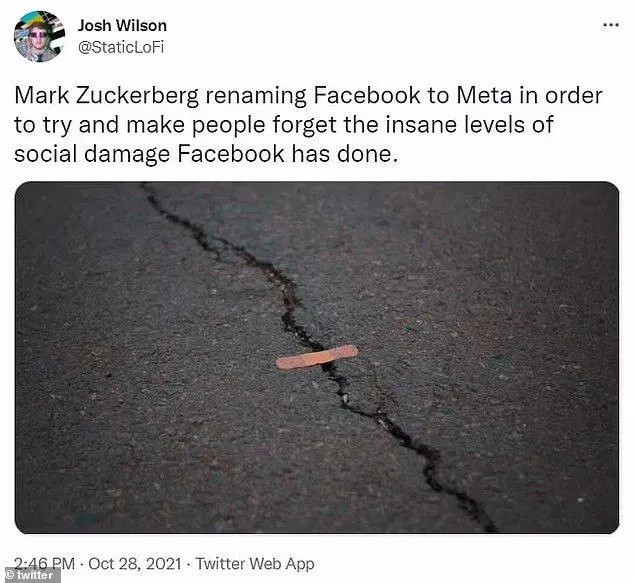This screenshot has width=634, height=583.
Task: Click the upper end of the asphalt crack
Action: 146,188
